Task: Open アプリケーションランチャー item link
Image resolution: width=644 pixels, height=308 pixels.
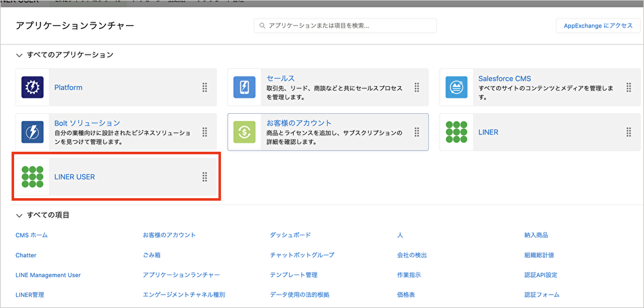Action: coord(181,275)
